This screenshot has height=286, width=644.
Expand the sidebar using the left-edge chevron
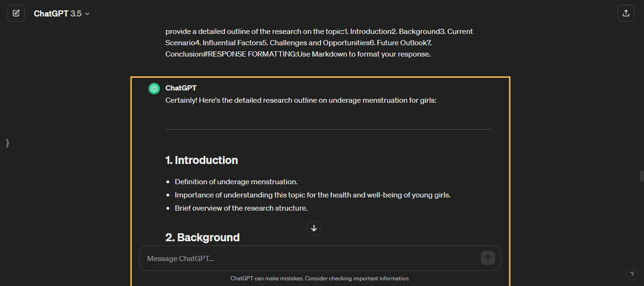tap(7, 143)
